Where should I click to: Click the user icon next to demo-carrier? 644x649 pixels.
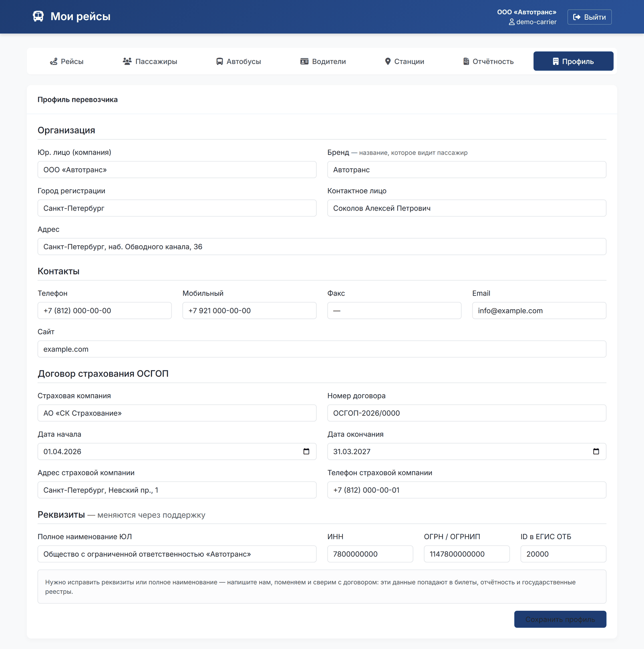pos(512,22)
